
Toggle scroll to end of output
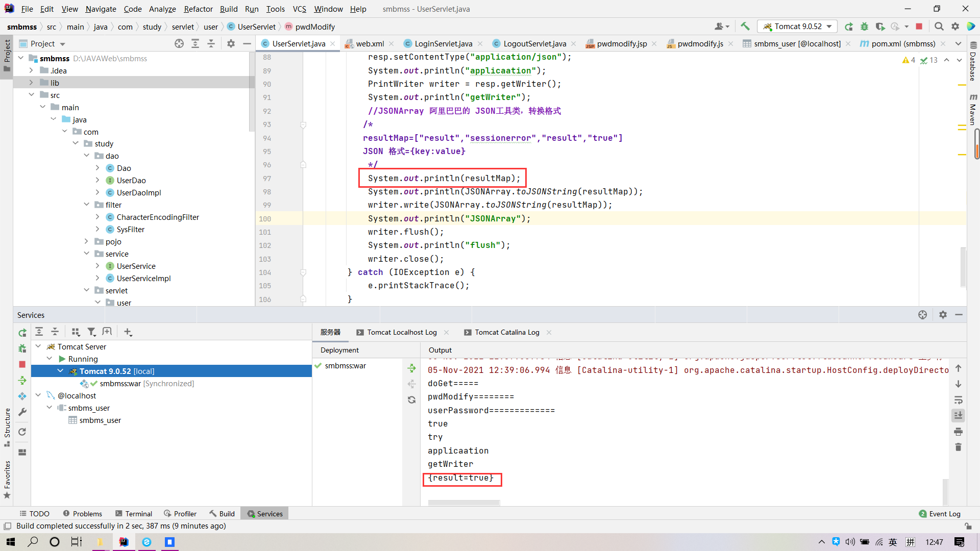point(958,415)
